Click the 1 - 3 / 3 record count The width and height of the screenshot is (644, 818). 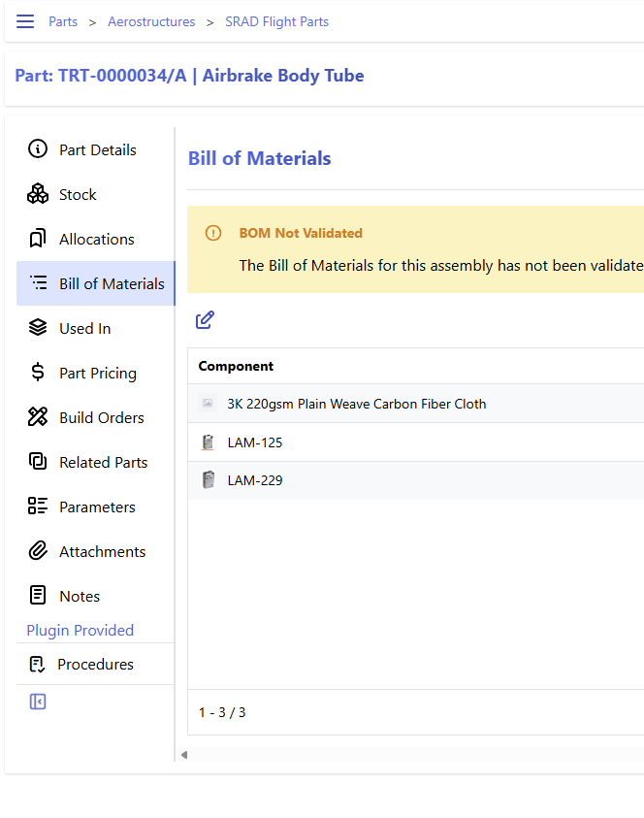[x=222, y=712]
